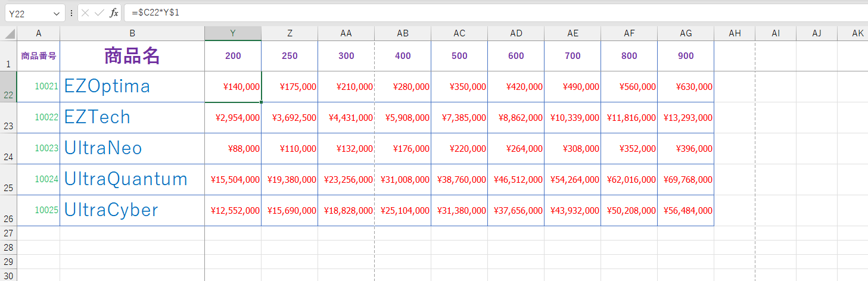Select the product number 10023 cell
This screenshot has width=868, height=281.
(x=39, y=148)
